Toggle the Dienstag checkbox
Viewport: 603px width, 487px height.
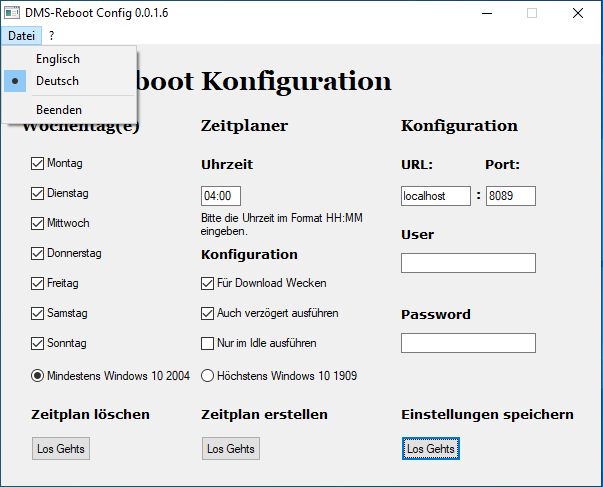38,193
